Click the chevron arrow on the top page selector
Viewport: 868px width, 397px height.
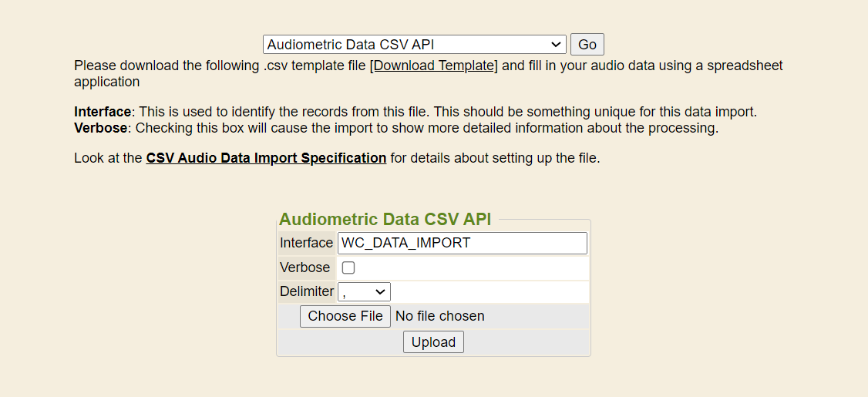point(556,45)
